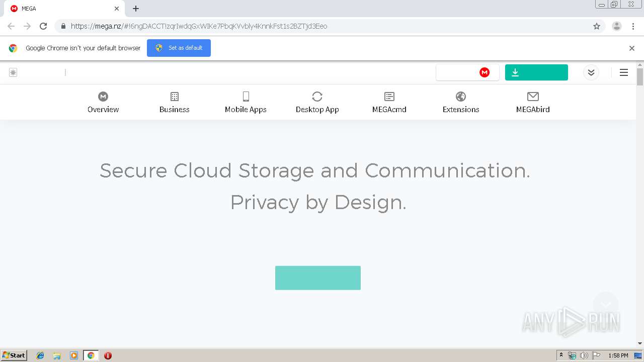644x362 pixels.
Task: Open the Windows Start menu
Action: pos(14,355)
